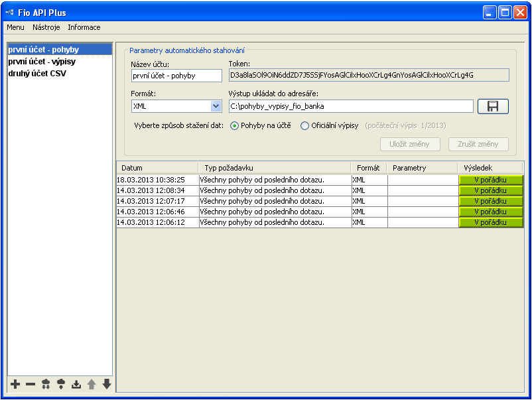532x400 pixels.
Task: Click 'Všechny pohyby…' in the 12:06:46 row
Action: click(x=275, y=212)
